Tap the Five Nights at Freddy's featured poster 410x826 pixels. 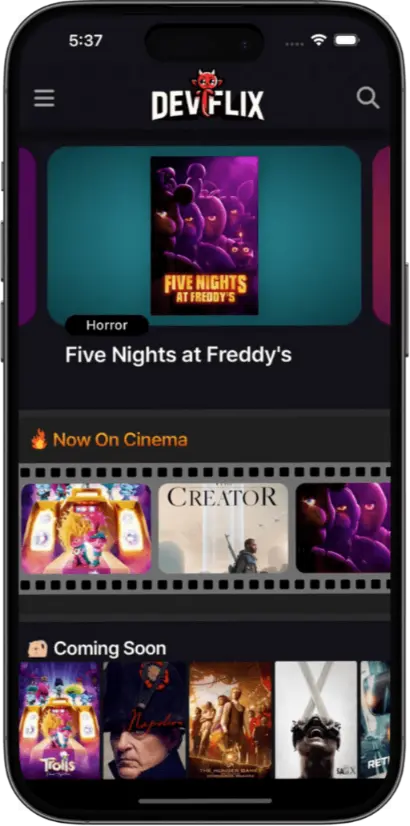coord(204,235)
